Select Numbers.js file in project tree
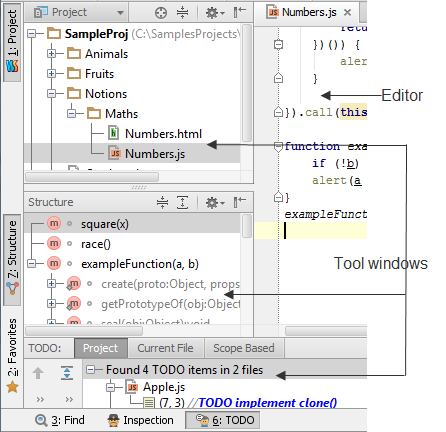 (155, 154)
